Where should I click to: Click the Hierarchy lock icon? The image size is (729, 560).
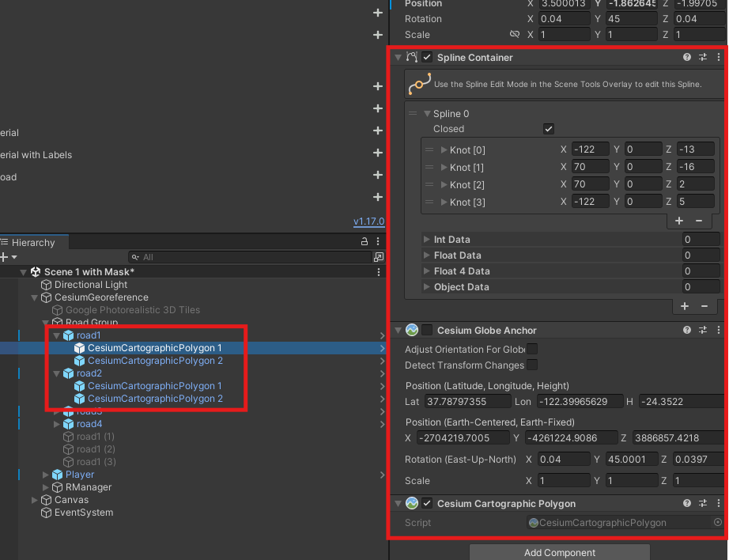click(364, 241)
